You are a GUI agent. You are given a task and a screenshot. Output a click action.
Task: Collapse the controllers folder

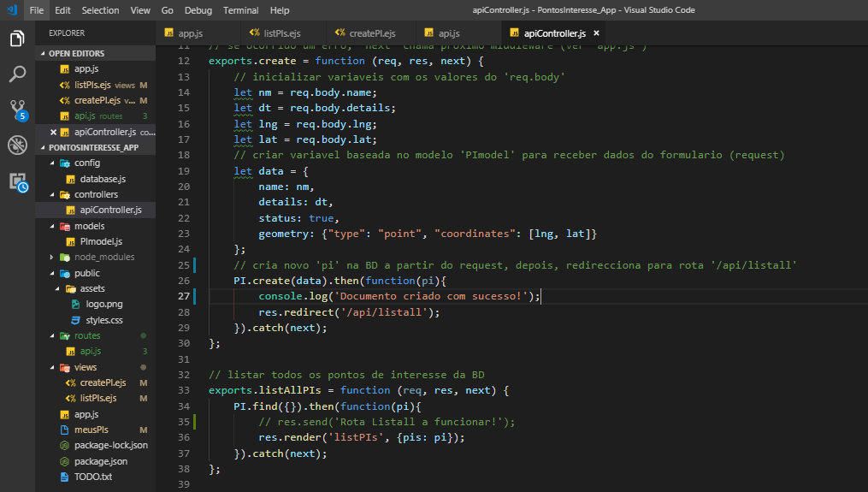pos(96,194)
